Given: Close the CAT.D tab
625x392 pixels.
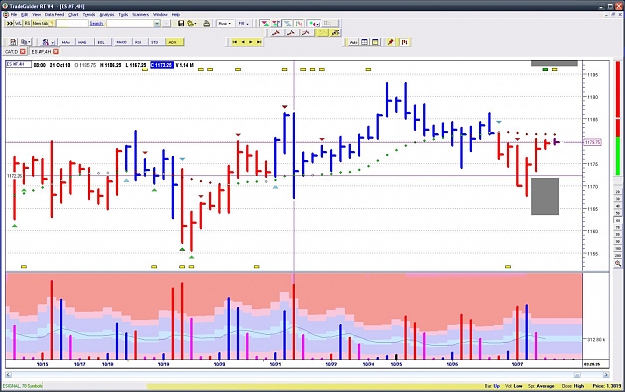Looking at the screenshot, I should point(23,52).
